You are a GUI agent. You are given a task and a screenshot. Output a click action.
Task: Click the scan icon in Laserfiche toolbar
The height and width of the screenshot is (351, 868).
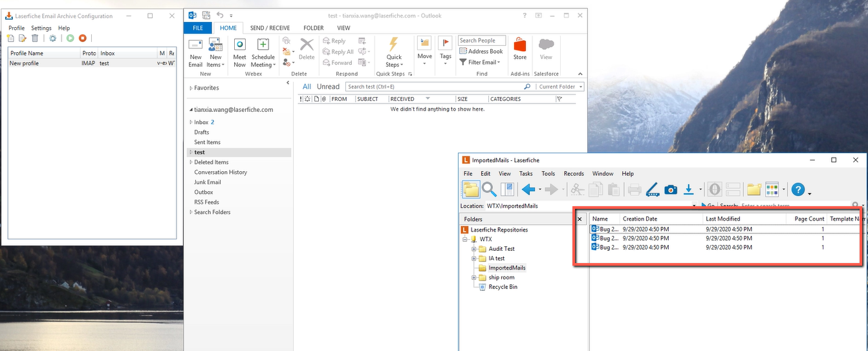pos(652,189)
